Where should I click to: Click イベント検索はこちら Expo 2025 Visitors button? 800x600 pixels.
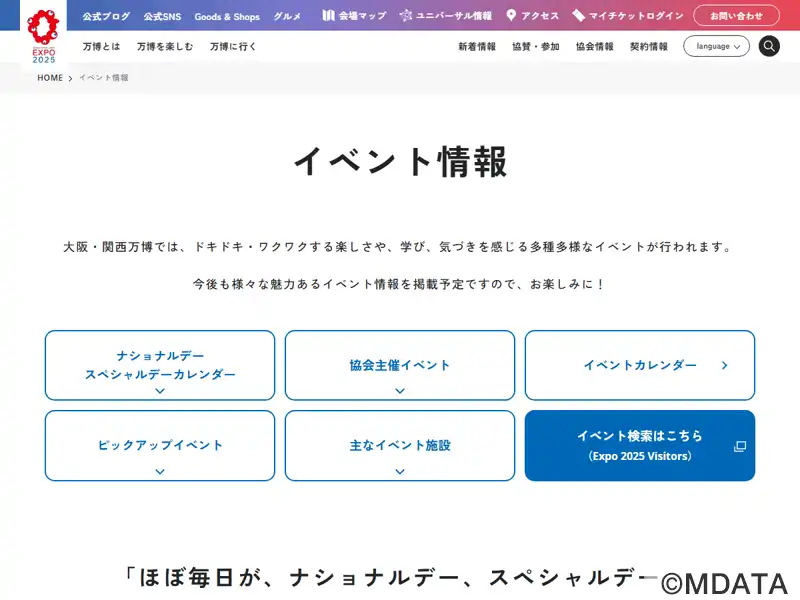(x=640, y=445)
